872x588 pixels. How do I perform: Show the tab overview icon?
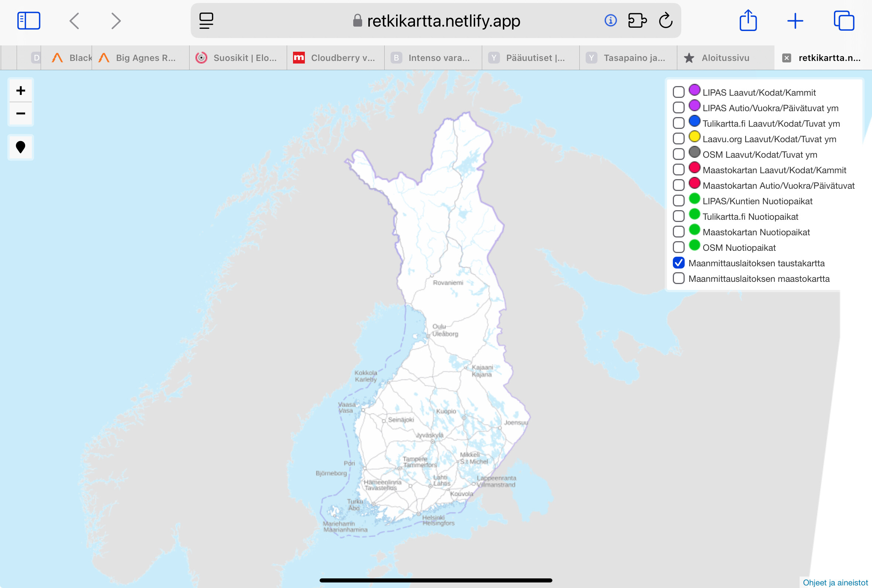click(844, 21)
